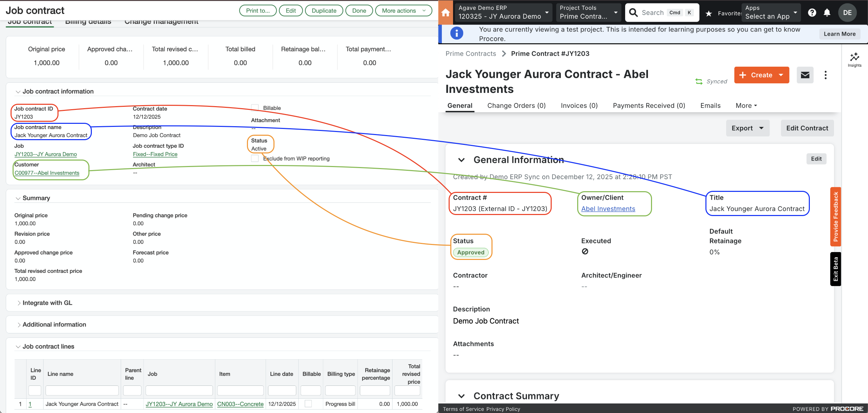This screenshot has height=413, width=868.
Task: Click the help question mark icon
Action: 812,13
